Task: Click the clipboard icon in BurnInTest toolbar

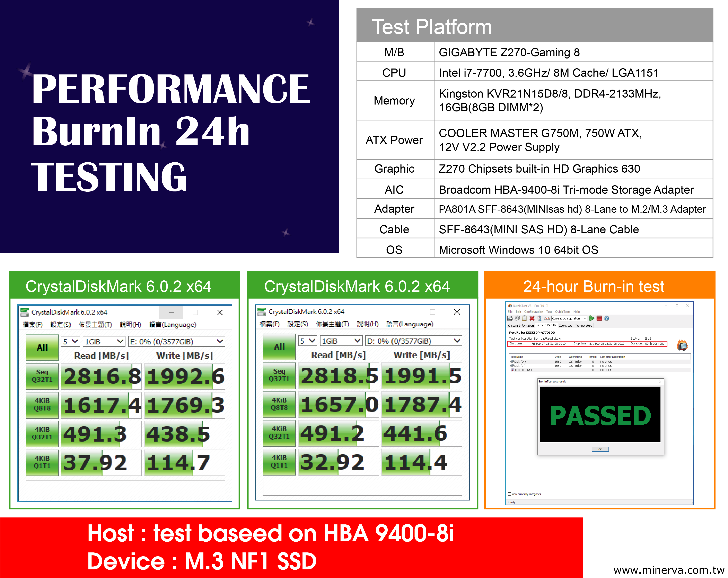Action: tap(524, 318)
